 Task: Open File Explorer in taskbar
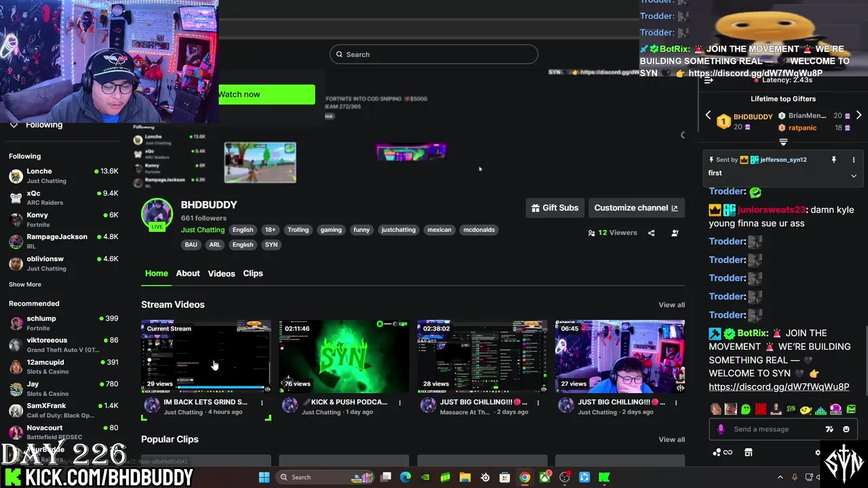point(465,477)
